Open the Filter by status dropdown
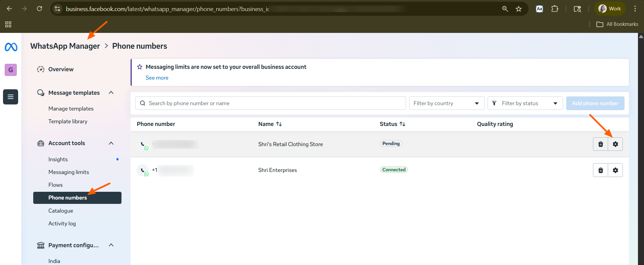Viewport: 644px width, 265px height. click(x=525, y=103)
